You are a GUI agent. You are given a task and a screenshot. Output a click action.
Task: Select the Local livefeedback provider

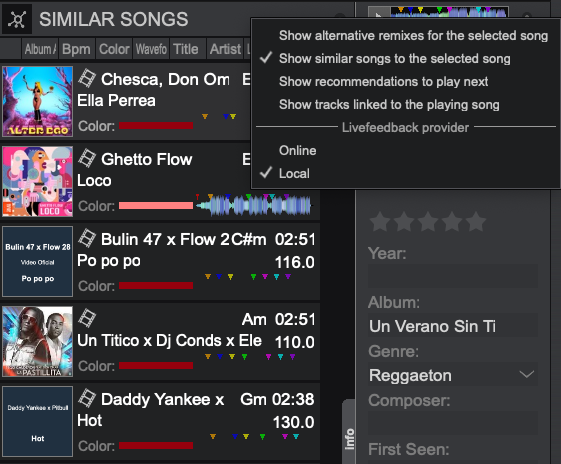click(x=294, y=174)
